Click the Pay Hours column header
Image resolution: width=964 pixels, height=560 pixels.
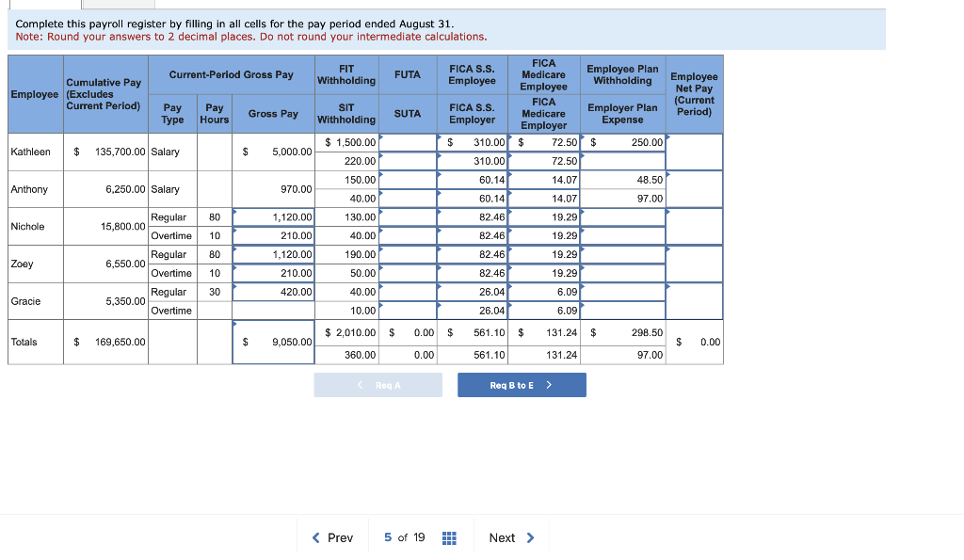(x=215, y=114)
